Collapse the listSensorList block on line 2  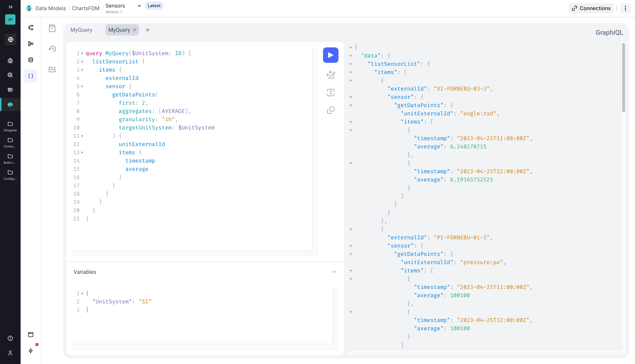coord(82,62)
